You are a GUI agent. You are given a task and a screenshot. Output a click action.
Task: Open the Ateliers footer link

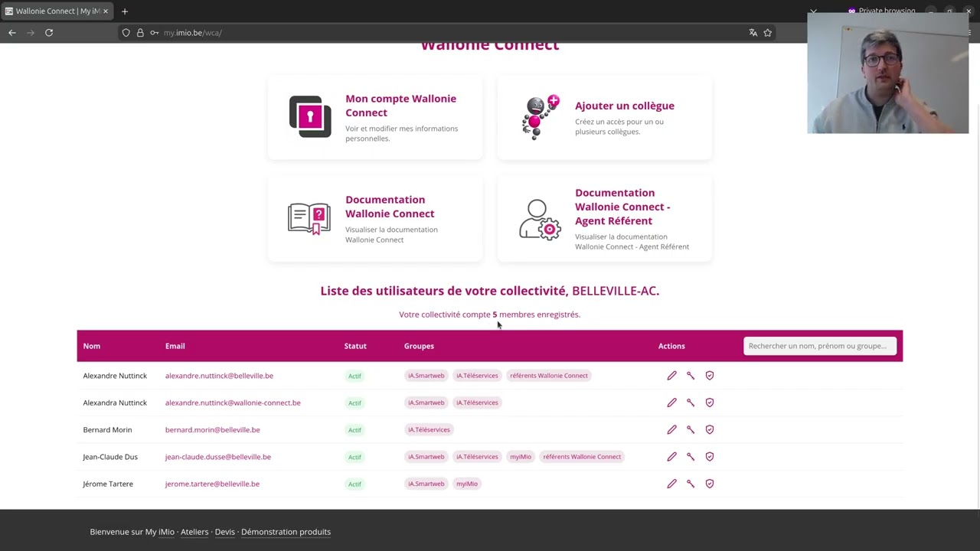click(194, 532)
